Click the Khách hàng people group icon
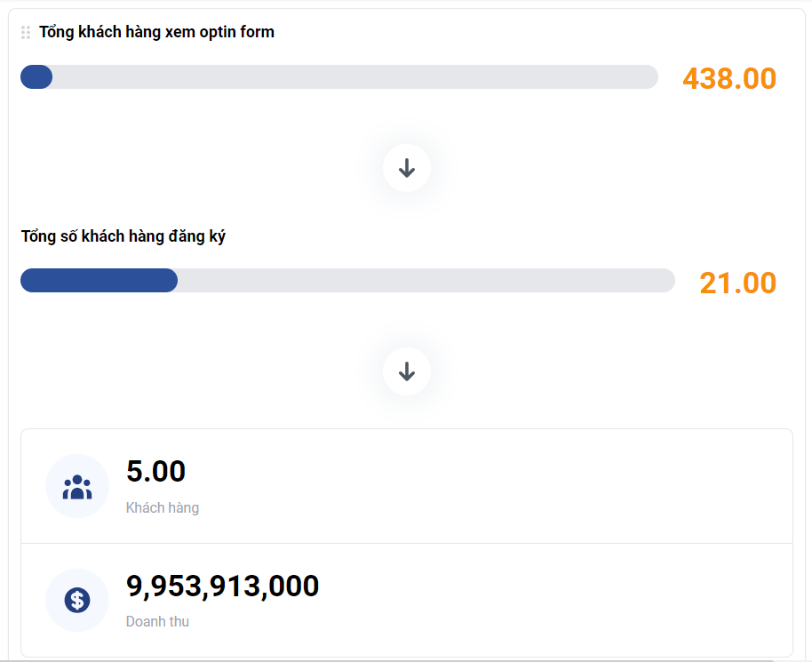The width and height of the screenshot is (812, 662). point(77,486)
